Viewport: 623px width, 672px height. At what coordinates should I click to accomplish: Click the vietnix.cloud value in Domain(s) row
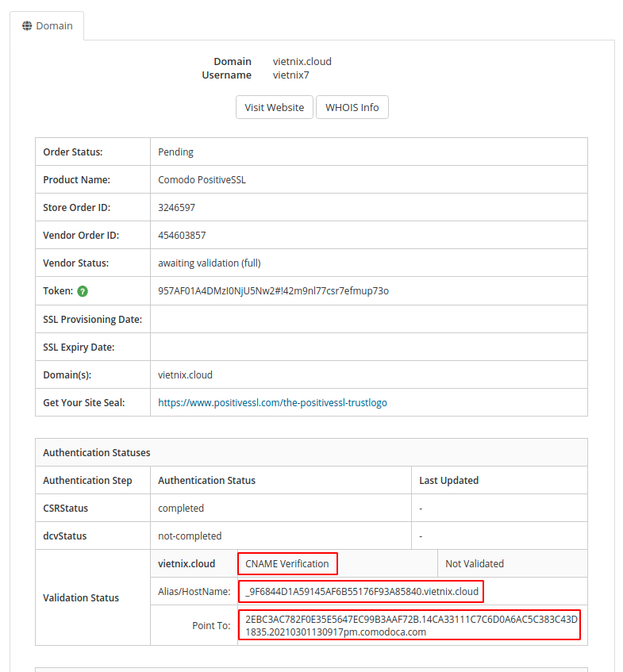[185, 375]
